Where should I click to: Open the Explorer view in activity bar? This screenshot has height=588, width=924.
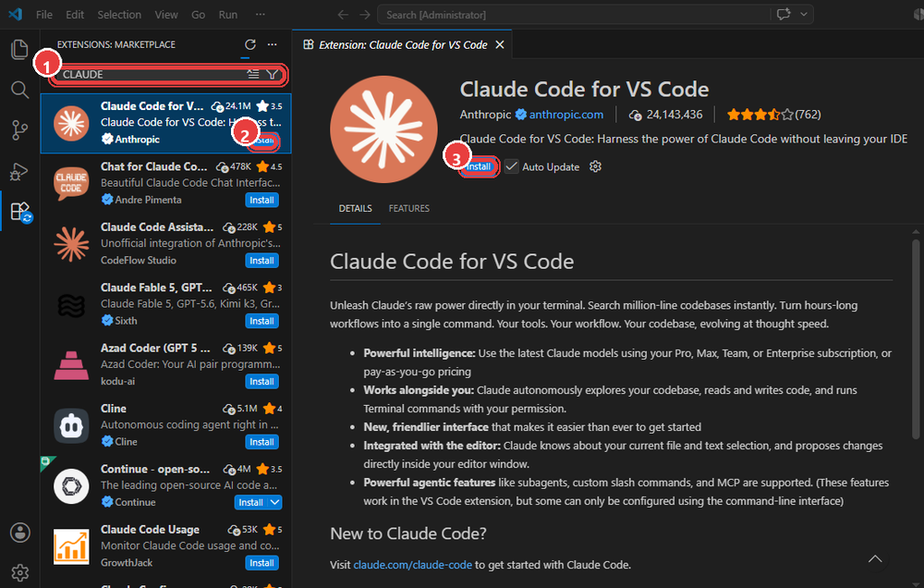[19, 49]
